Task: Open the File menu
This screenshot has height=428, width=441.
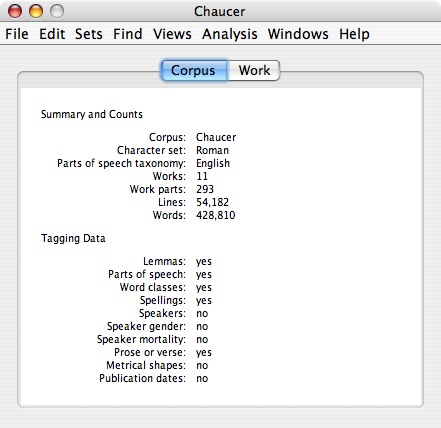Action: [x=17, y=34]
